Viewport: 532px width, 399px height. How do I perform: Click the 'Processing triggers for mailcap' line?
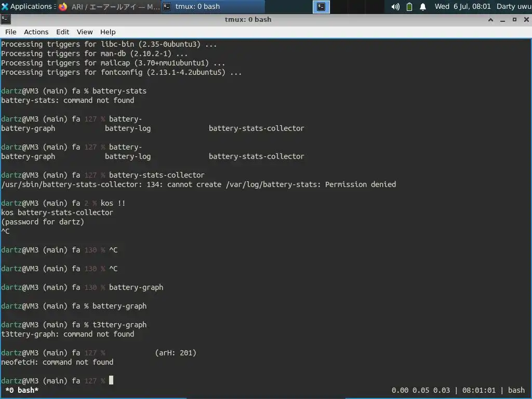113,63
